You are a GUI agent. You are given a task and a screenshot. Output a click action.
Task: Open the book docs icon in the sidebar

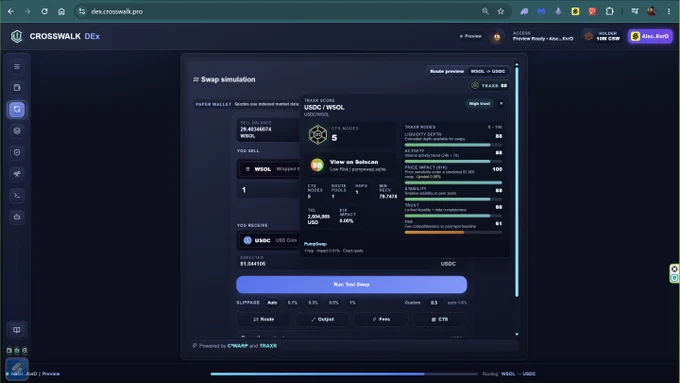[x=17, y=330]
